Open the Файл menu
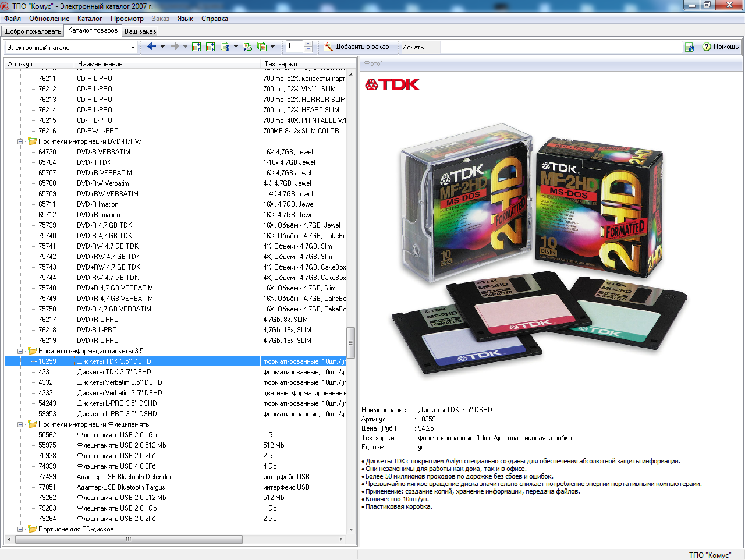Viewport: 745px width, 560px height. click(12, 19)
